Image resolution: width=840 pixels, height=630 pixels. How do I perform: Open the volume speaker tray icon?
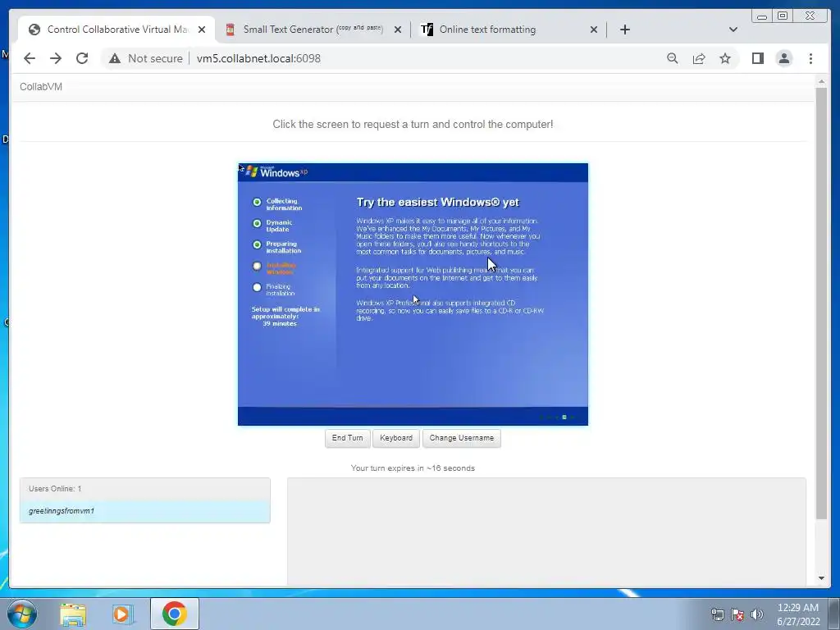[x=757, y=614]
